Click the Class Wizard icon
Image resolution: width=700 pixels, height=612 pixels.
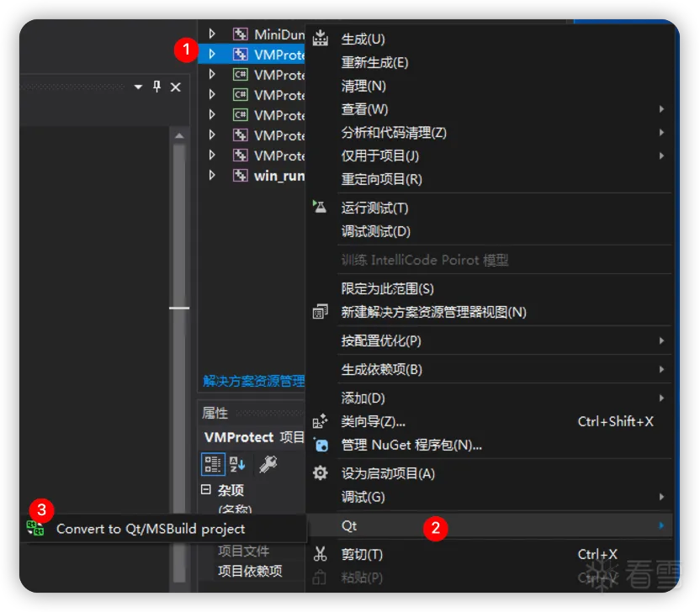[320, 421]
